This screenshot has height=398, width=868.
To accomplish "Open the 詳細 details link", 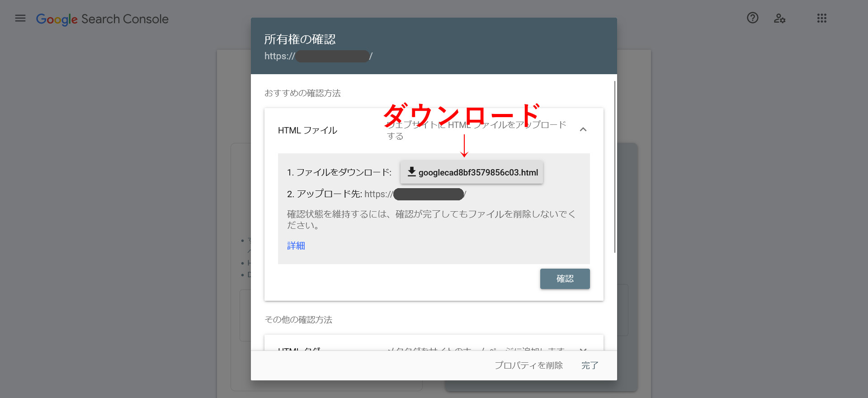I will point(296,246).
